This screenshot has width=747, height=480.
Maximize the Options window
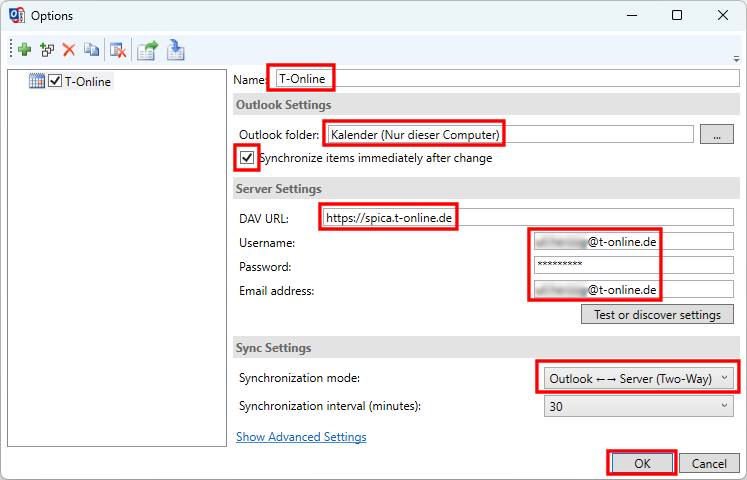pyautogui.click(x=677, y=15)
